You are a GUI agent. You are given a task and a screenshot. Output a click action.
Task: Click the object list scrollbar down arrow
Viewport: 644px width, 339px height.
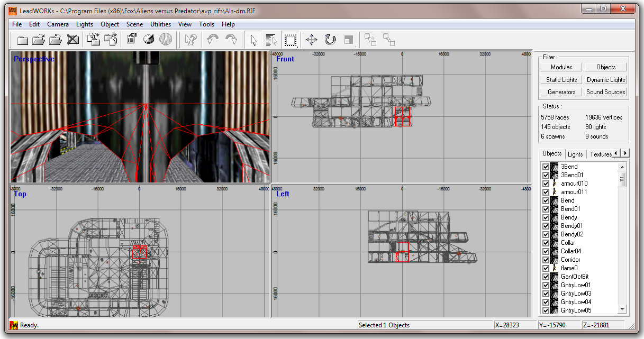coord(622,309)
